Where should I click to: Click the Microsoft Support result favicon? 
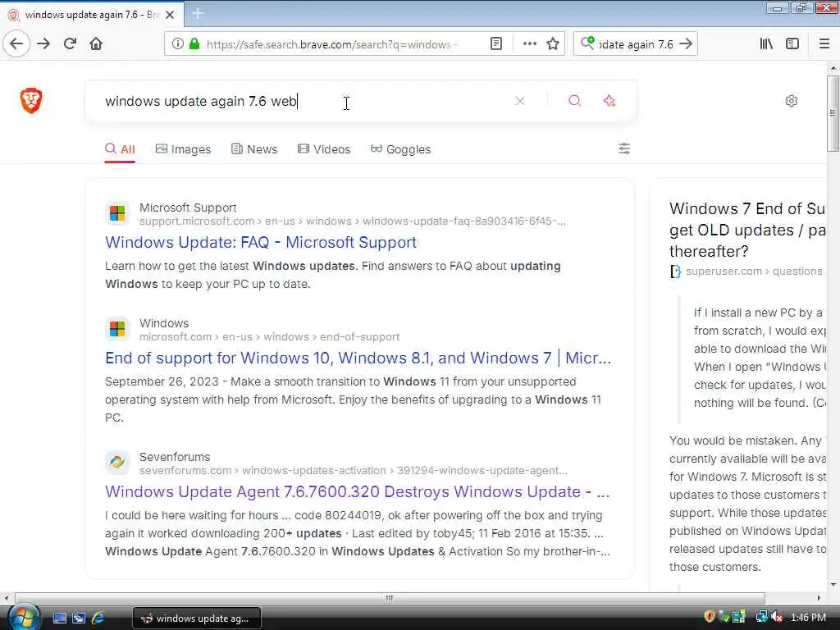click(117, 213)
